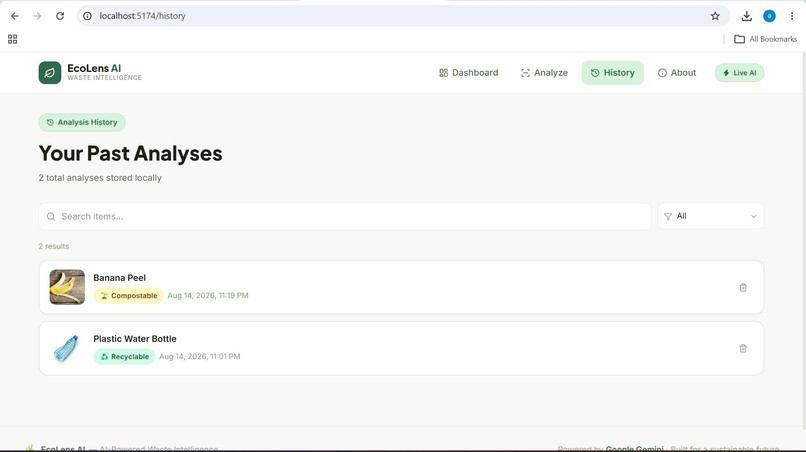Click the EcoLens AI brand name
Screen dimensions: 806x452
(94, 68)
